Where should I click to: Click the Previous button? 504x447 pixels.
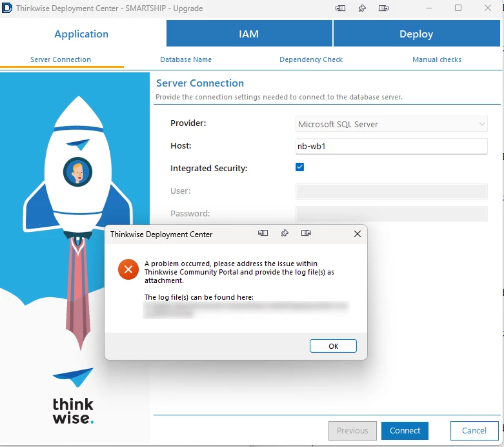352,431
